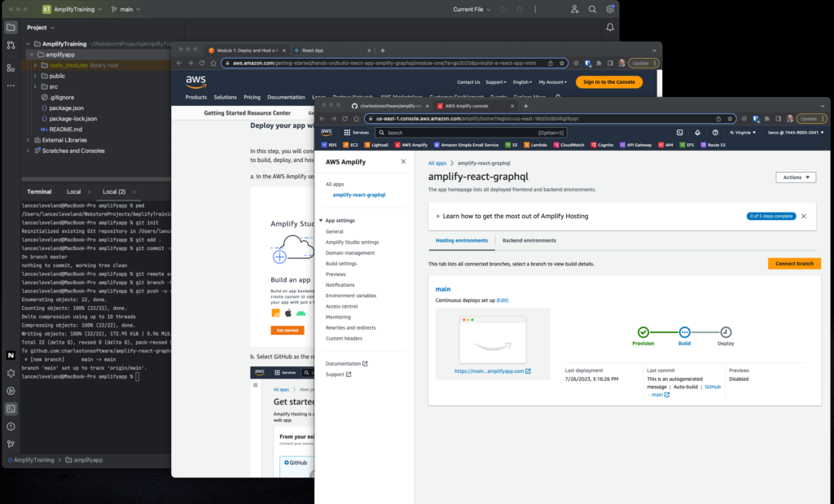The width and height of the screenshot is (834, 504).
Task: Select the Local (2) terminal tab
Action: point(113,191)
